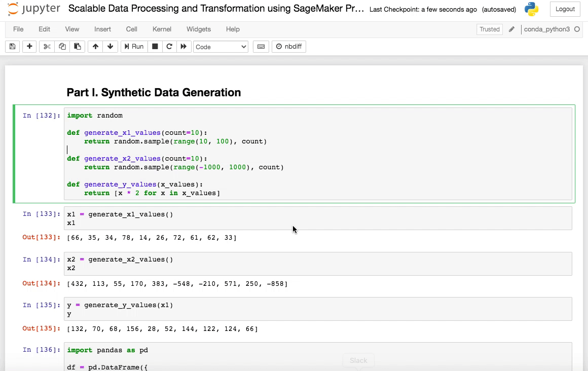Click into the x1 = generate_x1_values() cell

tap(318, 218)
